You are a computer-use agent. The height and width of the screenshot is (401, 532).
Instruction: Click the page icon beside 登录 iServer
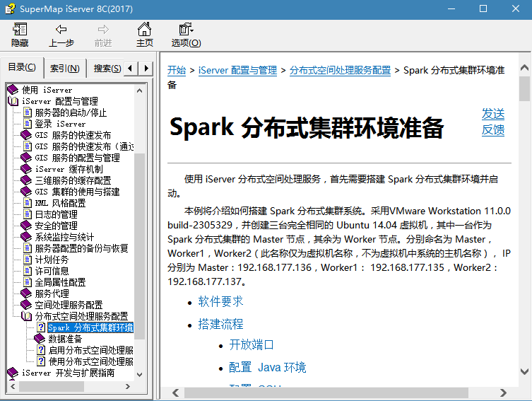pyautogui.click(x=27, y=124)
